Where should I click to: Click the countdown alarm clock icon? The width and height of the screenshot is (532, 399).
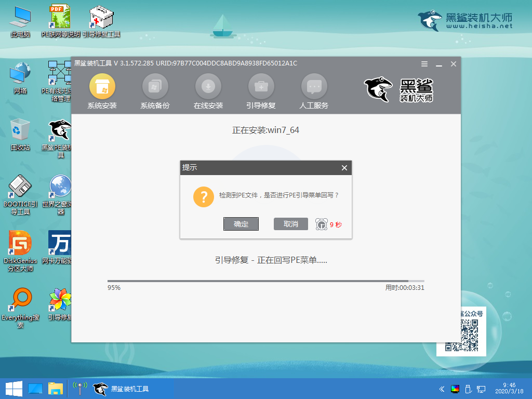click(x=321, y=224)
